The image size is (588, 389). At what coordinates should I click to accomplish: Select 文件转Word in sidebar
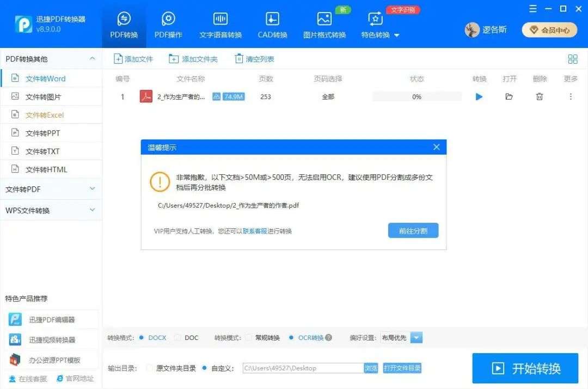51,78
